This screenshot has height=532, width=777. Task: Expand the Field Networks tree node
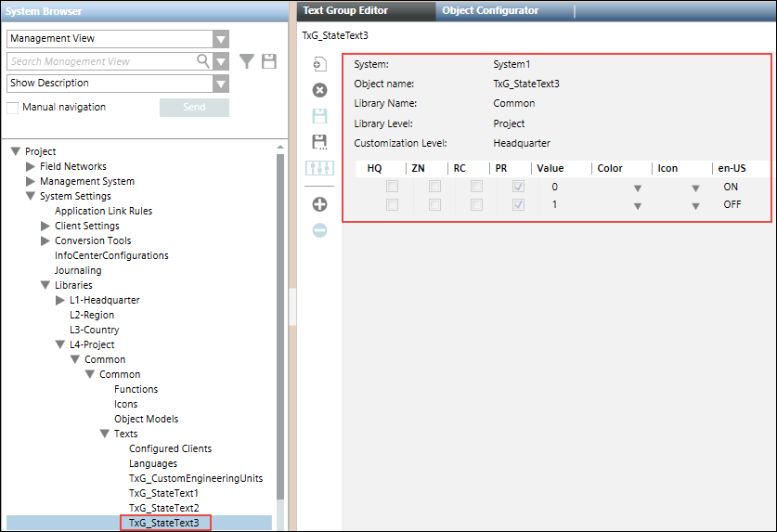tap(31, 167)
